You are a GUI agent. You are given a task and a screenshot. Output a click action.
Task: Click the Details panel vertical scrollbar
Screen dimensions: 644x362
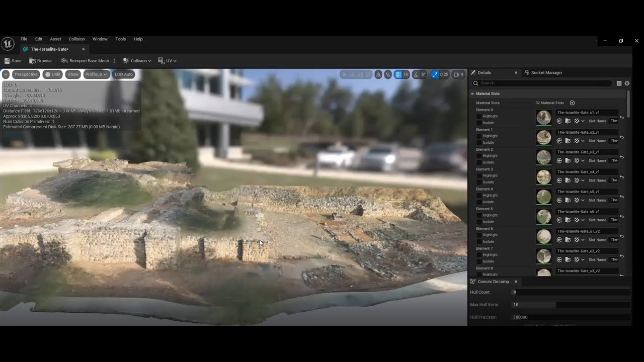pos(628,104)
